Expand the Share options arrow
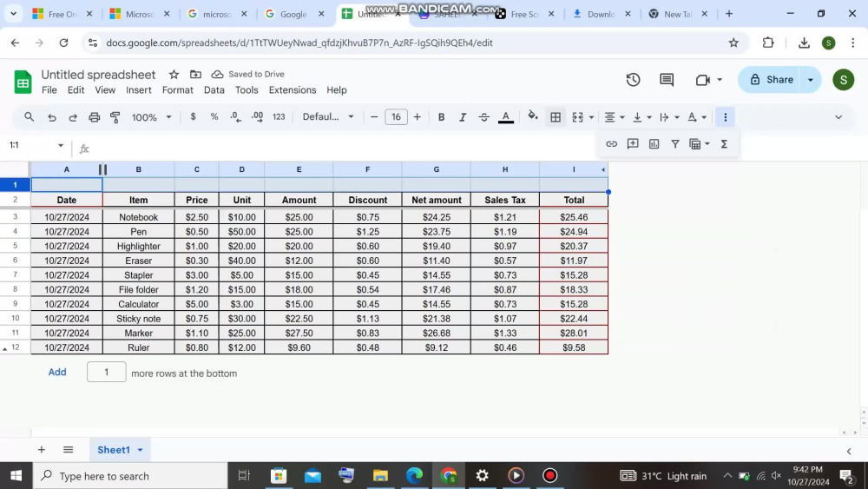The width and height of the screenshot is (868, 489). point(811,80)
